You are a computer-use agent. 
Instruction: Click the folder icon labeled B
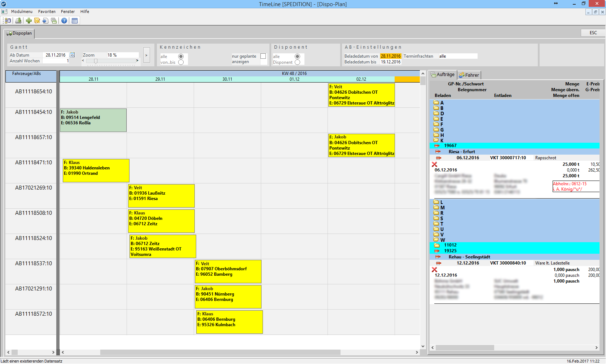pos(436,108)
